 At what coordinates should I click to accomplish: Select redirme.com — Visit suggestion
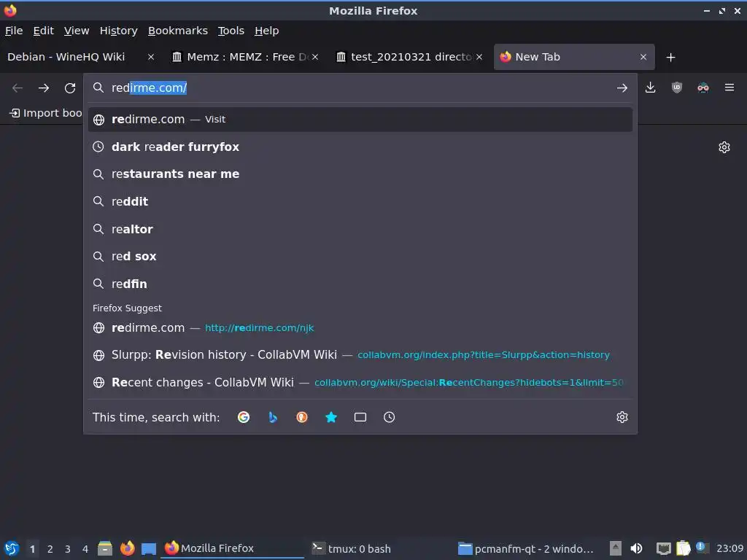click(360, 120)
